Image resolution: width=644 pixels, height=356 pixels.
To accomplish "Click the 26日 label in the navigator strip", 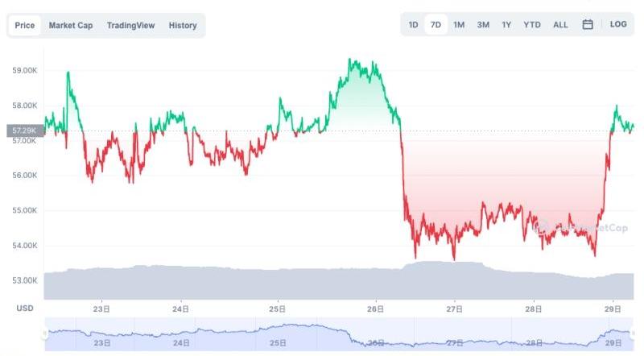I will [x=374, y=343].
